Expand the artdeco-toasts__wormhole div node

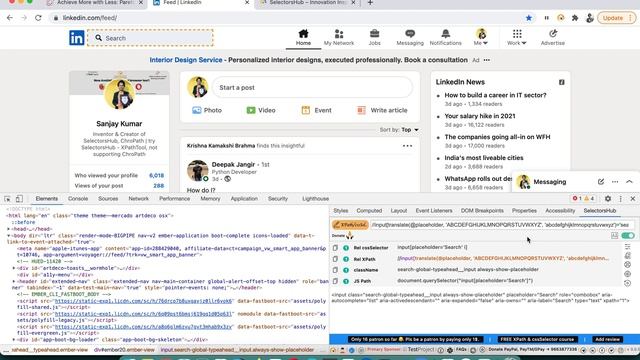point(13,268)
